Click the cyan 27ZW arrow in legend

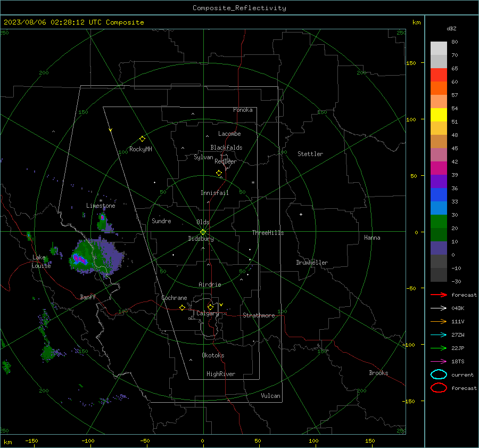(439, 335)
